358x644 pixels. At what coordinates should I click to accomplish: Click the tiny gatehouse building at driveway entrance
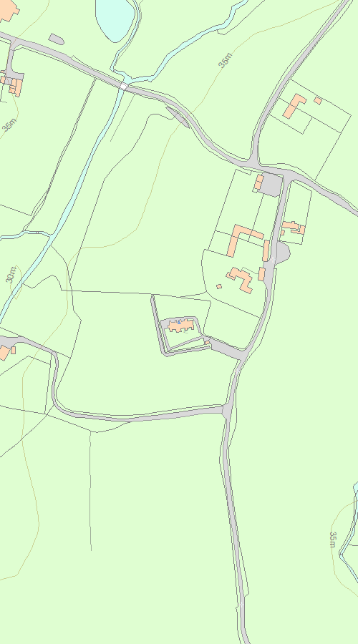pyautogui.click(x=208, y=342)
